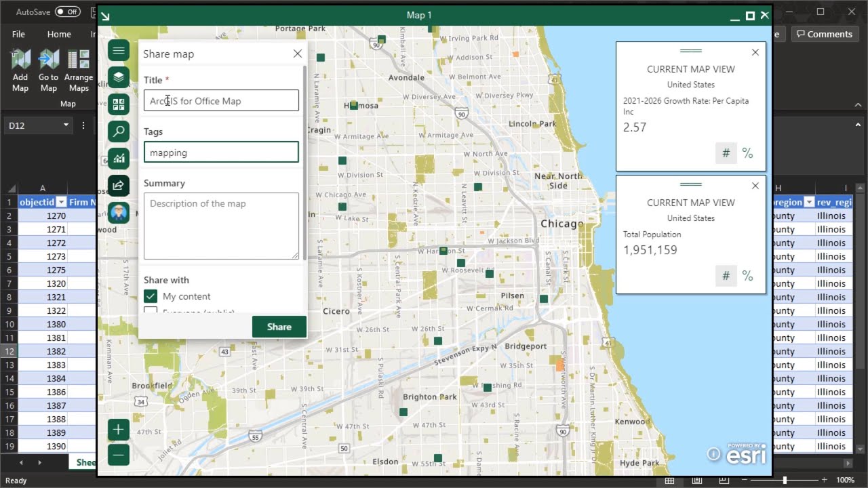Click the Share map panel scrollbar
Screen dimensions: 868x488
pos(304,163)
